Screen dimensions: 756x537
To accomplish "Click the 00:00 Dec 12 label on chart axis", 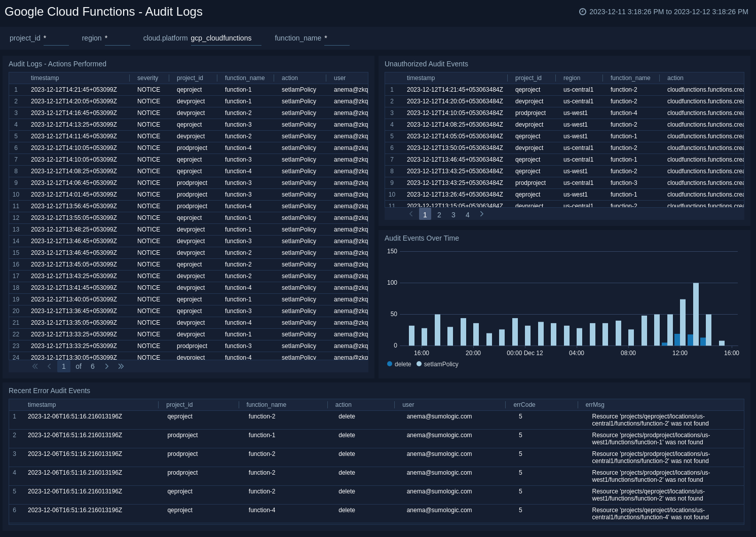I will (x=525, y=353).
